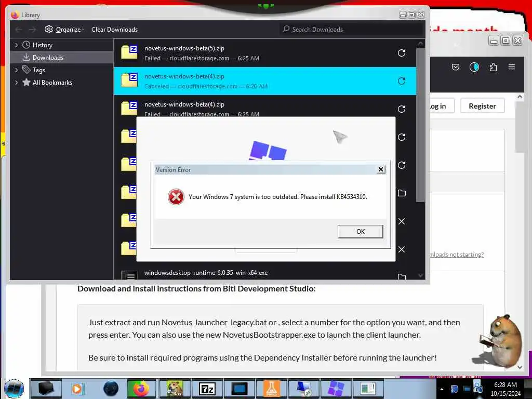Open the Firefox extensions puzzle icon
Viewport: 532px width, 399px height.
493,67
